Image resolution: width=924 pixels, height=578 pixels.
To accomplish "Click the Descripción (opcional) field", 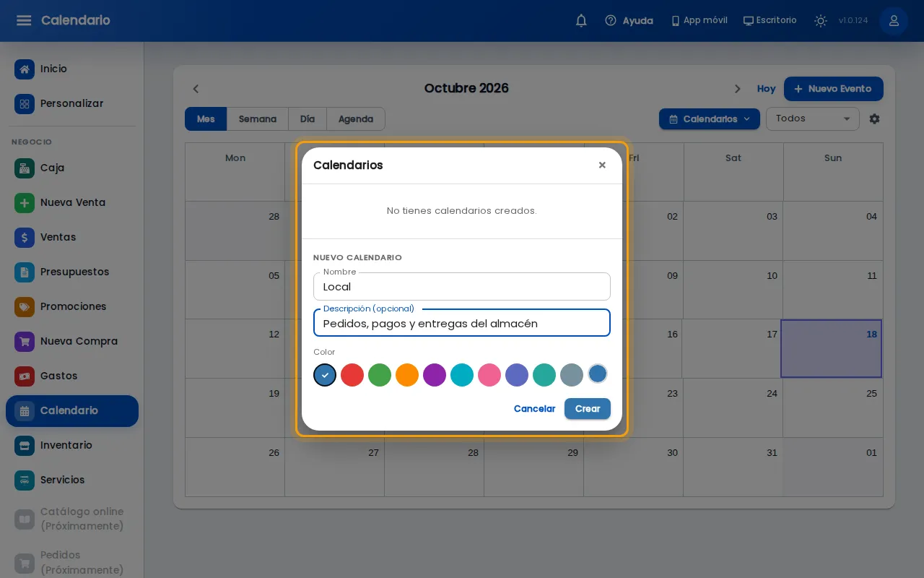I will click(462, 323).
